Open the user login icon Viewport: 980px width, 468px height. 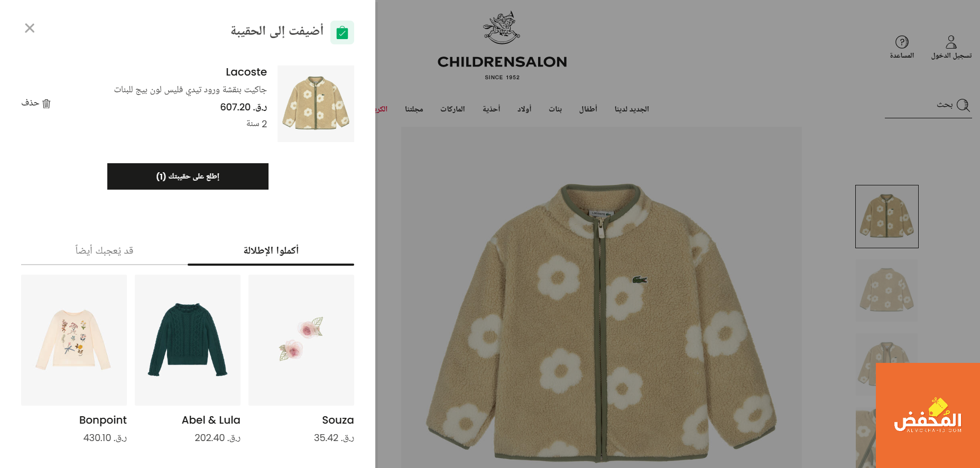tap(951, 42)
